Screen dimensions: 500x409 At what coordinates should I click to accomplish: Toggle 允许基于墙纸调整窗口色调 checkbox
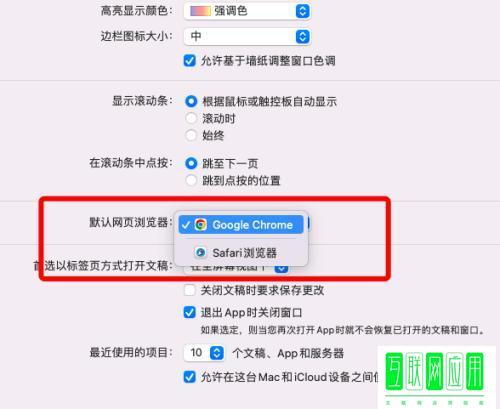(x=190, y=61)
